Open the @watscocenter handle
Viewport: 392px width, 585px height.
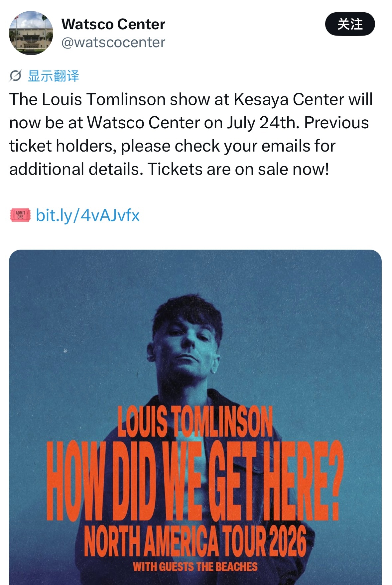[x=113, y=42]
